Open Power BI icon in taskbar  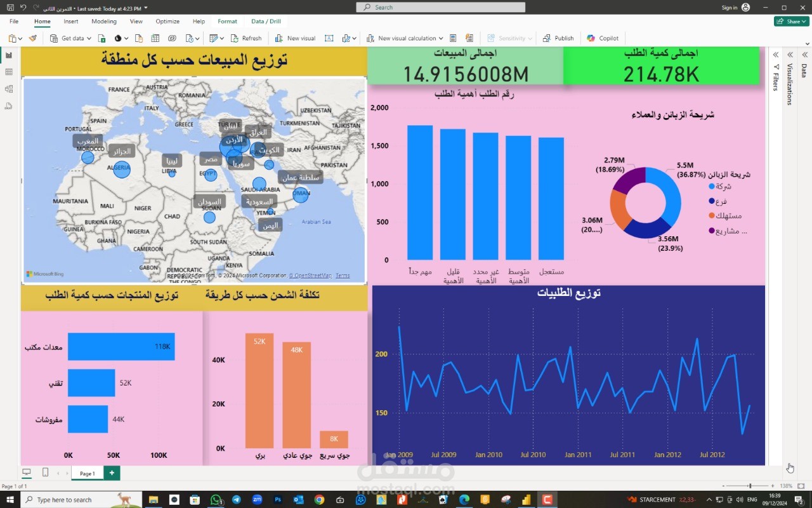525,500
